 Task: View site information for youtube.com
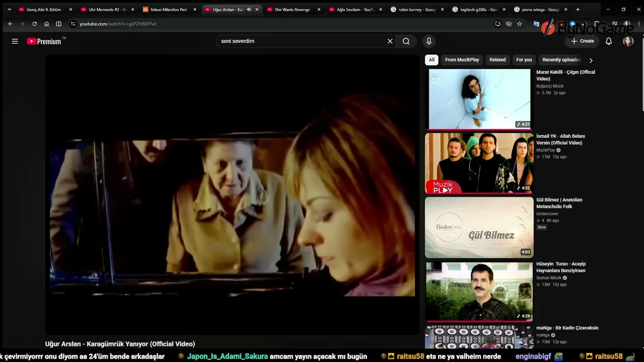[x=73, y=24]
